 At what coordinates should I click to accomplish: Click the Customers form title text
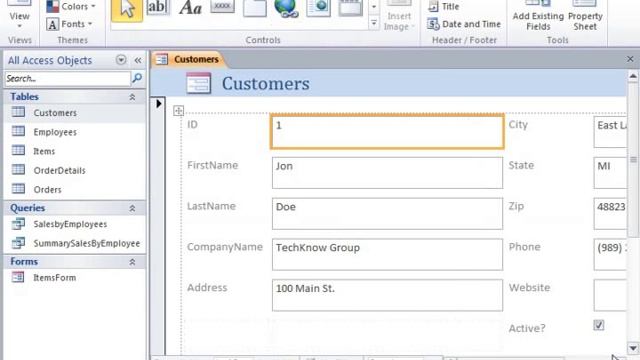[x=266, y=84]
